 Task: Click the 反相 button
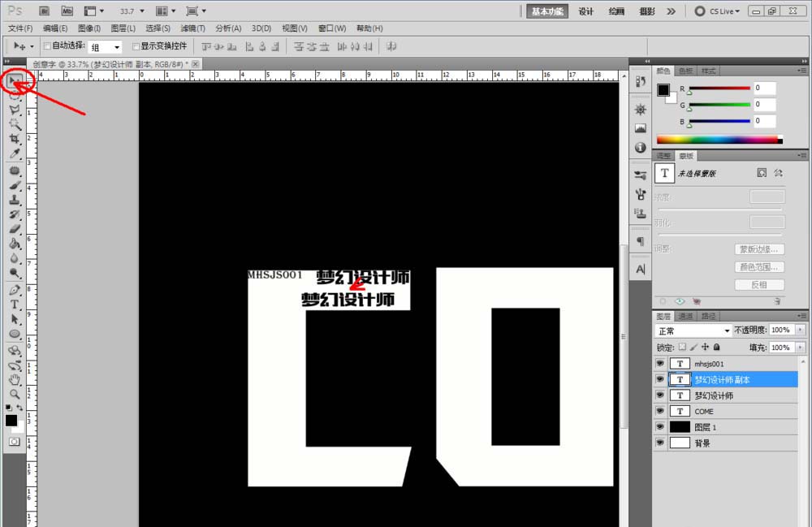click(x=759, y=285)
